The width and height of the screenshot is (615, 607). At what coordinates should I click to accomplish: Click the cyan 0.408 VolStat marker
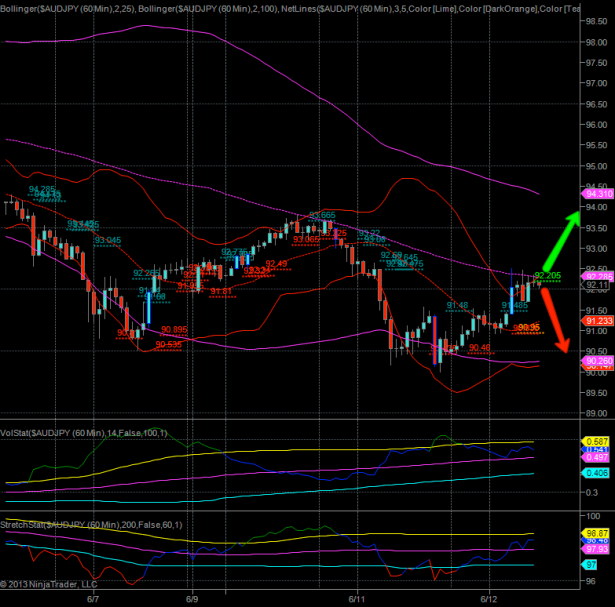[598, 473]
